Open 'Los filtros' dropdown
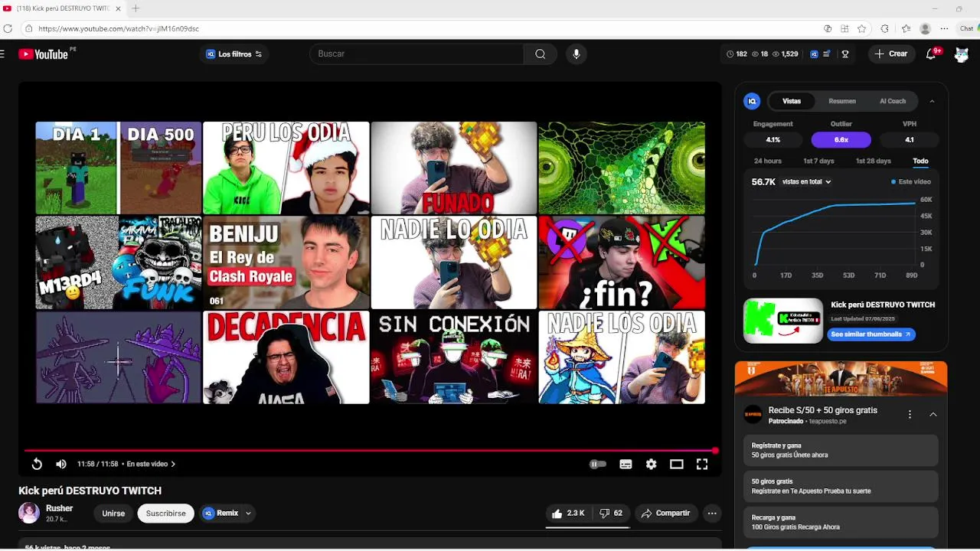The image size is (980, 551). [234, 54]
